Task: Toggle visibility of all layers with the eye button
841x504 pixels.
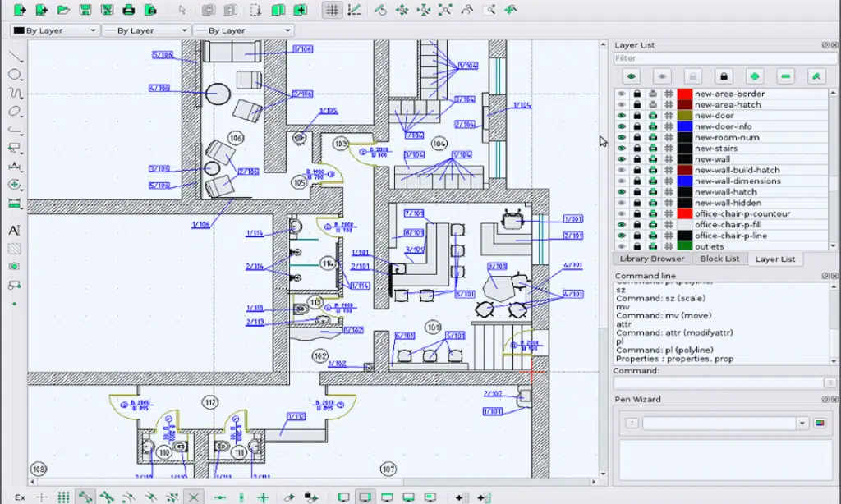Action: pyautogui.click(x=630, y=76)
